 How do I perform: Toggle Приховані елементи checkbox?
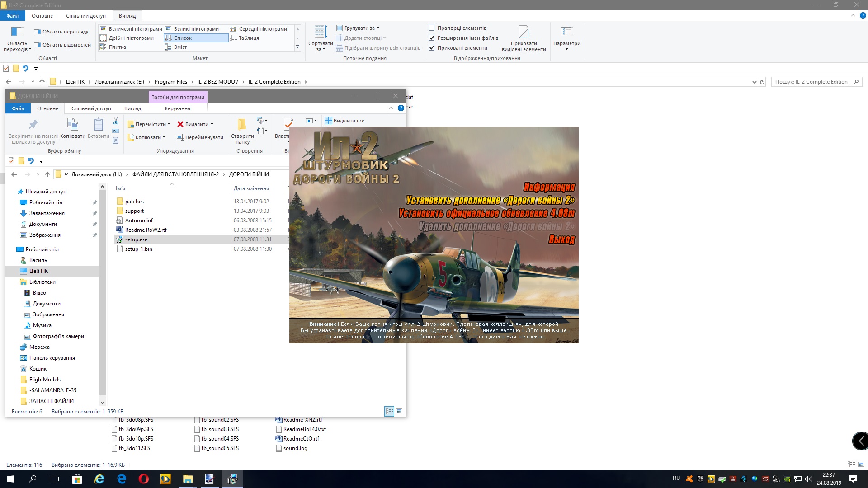(432, 48)
